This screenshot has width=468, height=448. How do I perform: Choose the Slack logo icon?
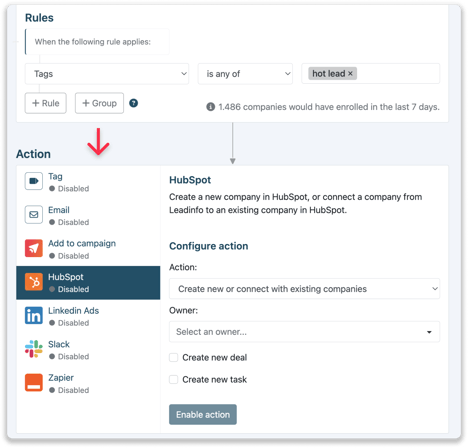coord(34,349)
